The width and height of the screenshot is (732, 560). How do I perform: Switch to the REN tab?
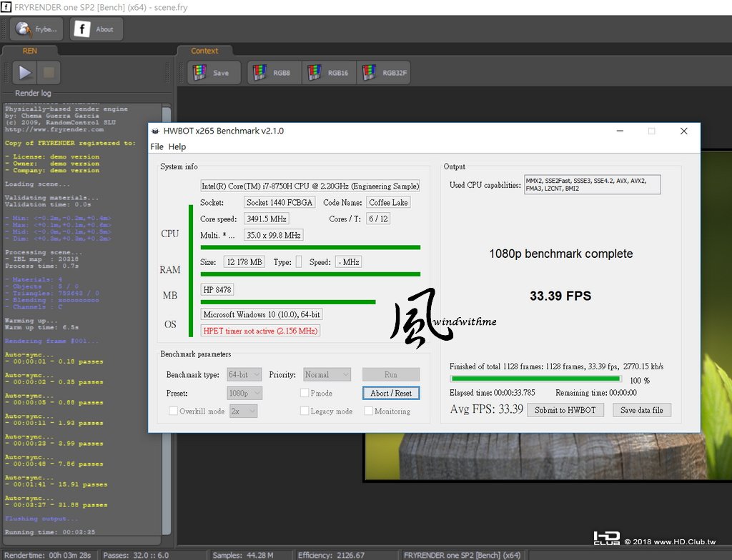30,51
